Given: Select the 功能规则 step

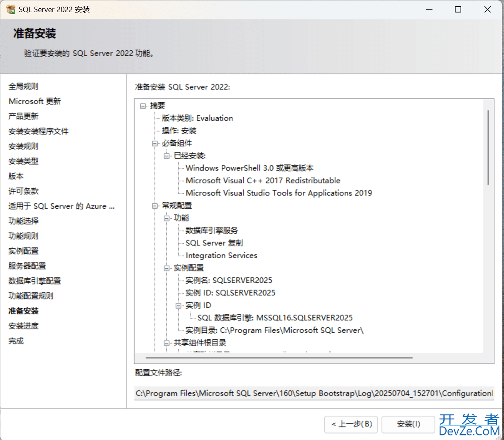Looking at the screenshot, I should (x=23, y=236).
